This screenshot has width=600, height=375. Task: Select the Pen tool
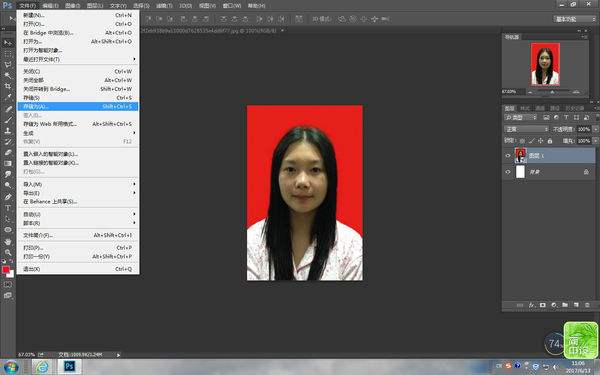pos(8,197)
